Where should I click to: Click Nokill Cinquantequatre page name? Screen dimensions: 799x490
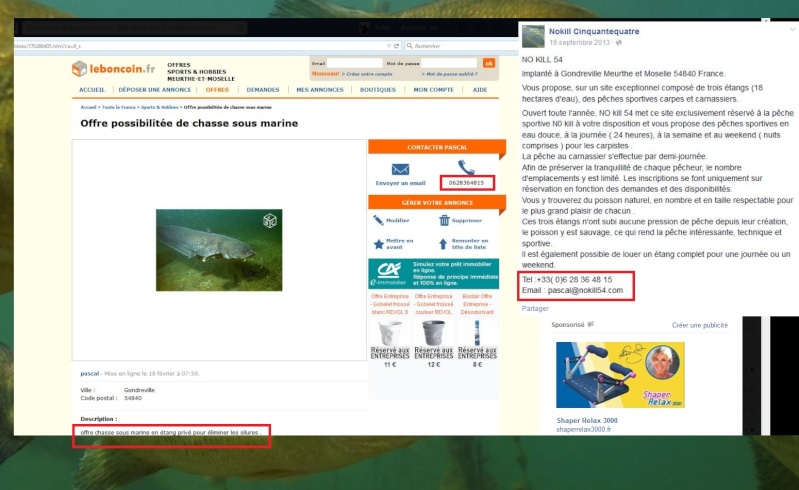(594, 31)
